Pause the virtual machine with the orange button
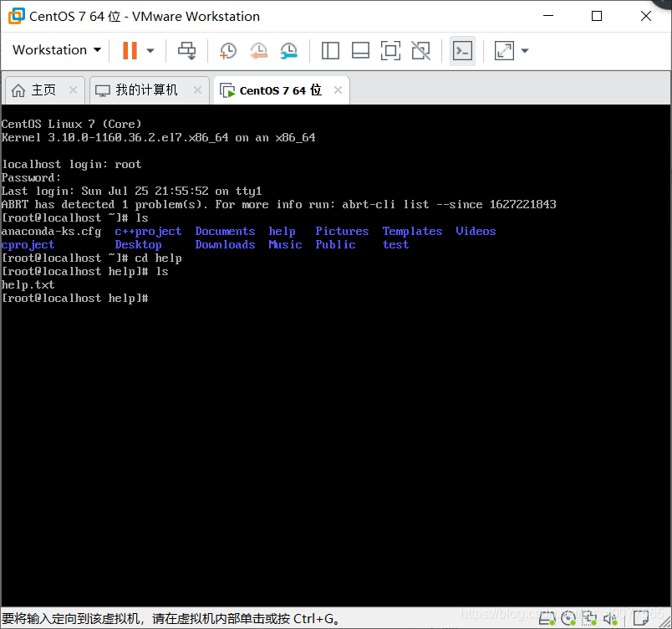Viewport: 672px width, 629px height. coord(130,50)
